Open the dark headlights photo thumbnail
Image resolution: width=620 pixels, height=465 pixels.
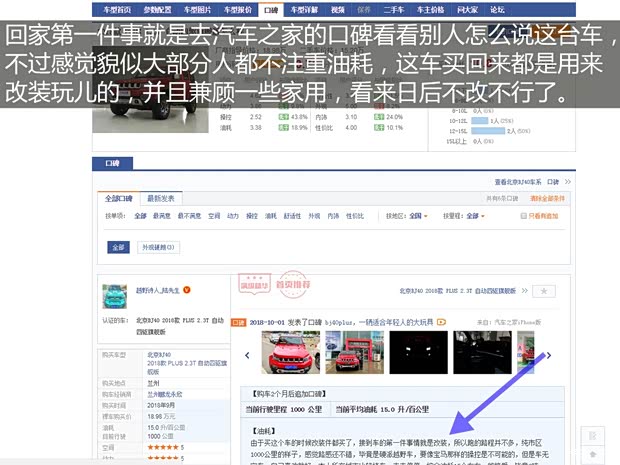click(419, 352)
